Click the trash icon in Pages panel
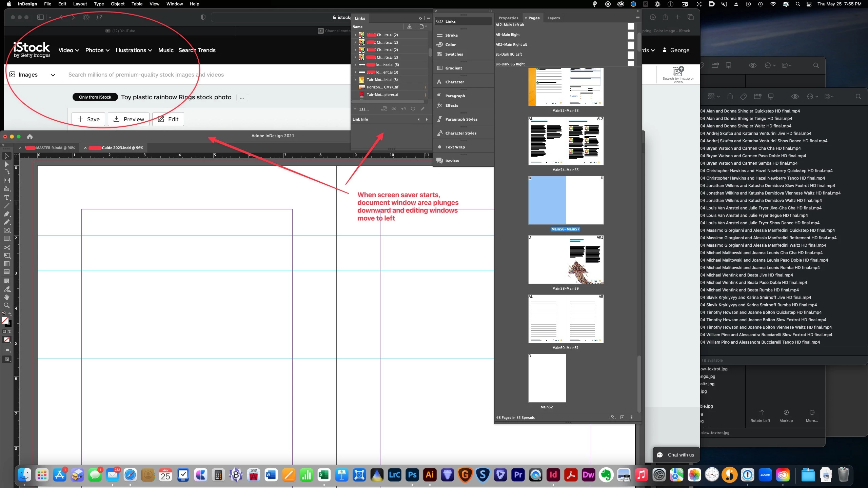 pyautogui.click(x=631, y=418)
